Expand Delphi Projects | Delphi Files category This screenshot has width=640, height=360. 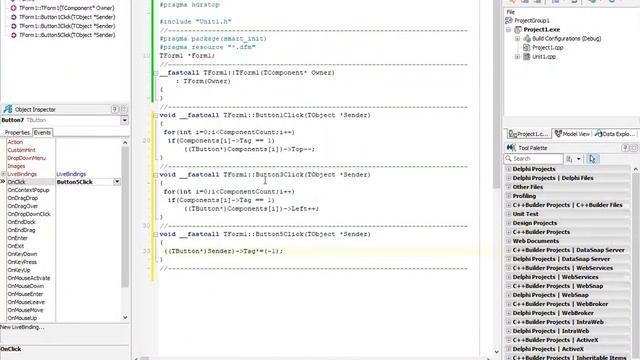click(x=509, y=178)
